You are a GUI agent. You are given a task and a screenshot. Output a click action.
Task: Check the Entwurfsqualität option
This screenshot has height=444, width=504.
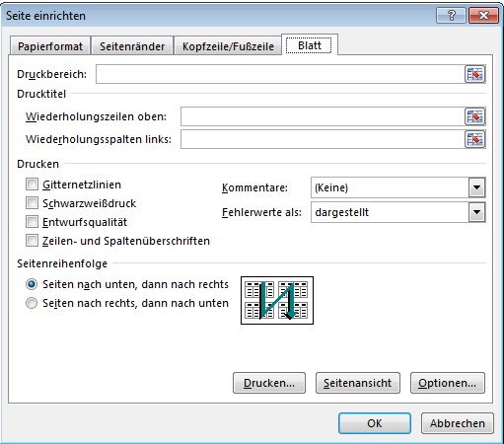[x=32, y=222]
